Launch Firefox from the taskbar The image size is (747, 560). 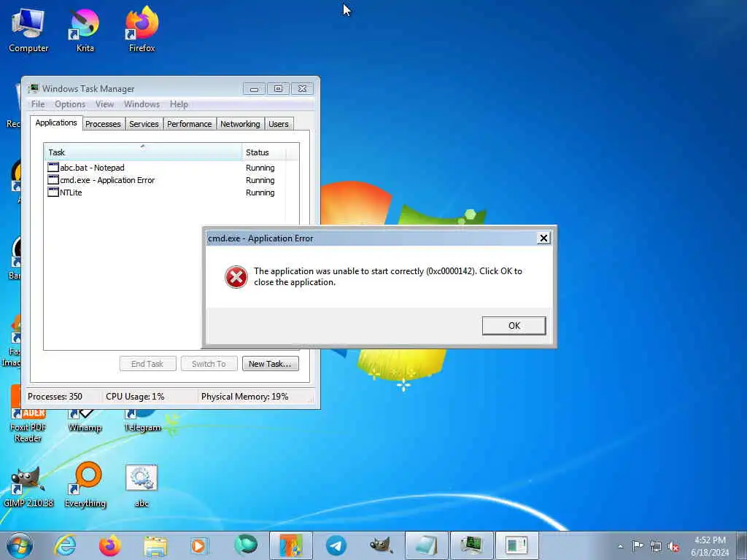(x=109, y=545)
